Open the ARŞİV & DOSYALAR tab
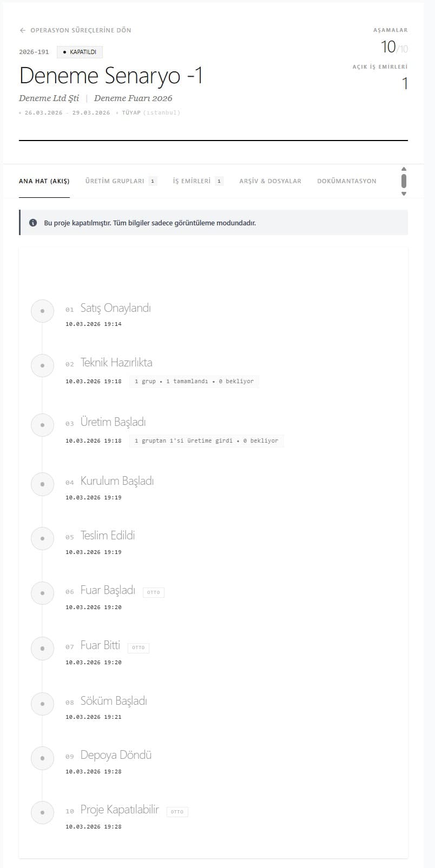The height and width of the screenshot is (868, 435). click(x=270, y=181)
